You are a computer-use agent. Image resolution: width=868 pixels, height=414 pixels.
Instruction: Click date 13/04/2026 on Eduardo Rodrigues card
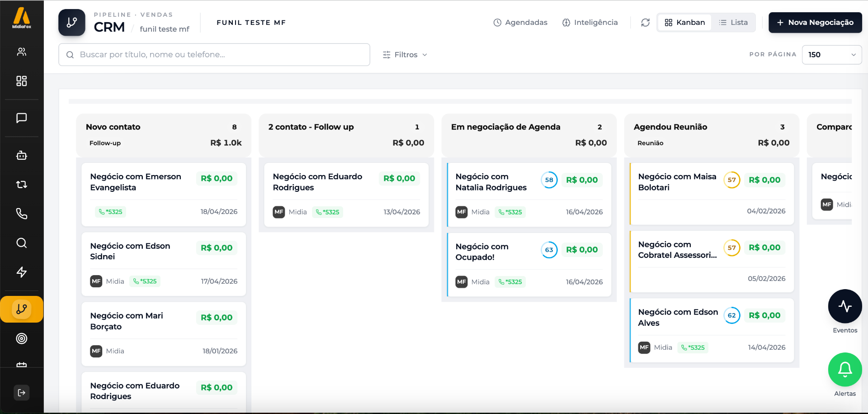click(x=402, y=212)
